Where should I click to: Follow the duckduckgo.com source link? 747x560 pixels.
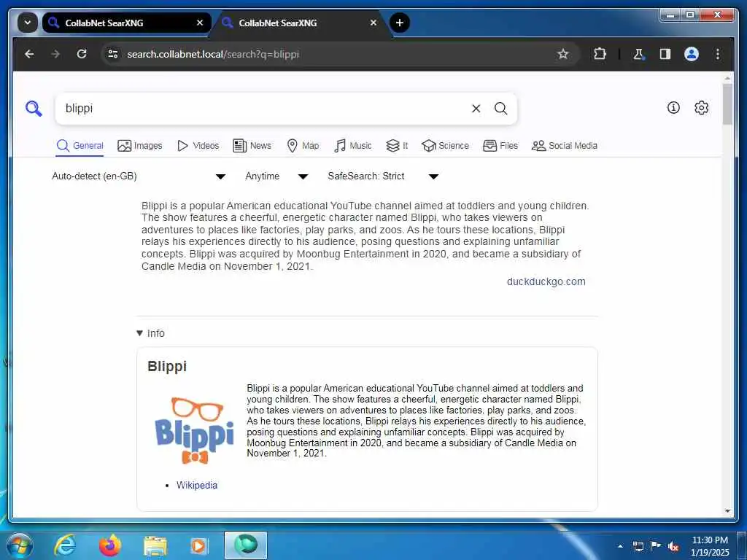point(546,281)
